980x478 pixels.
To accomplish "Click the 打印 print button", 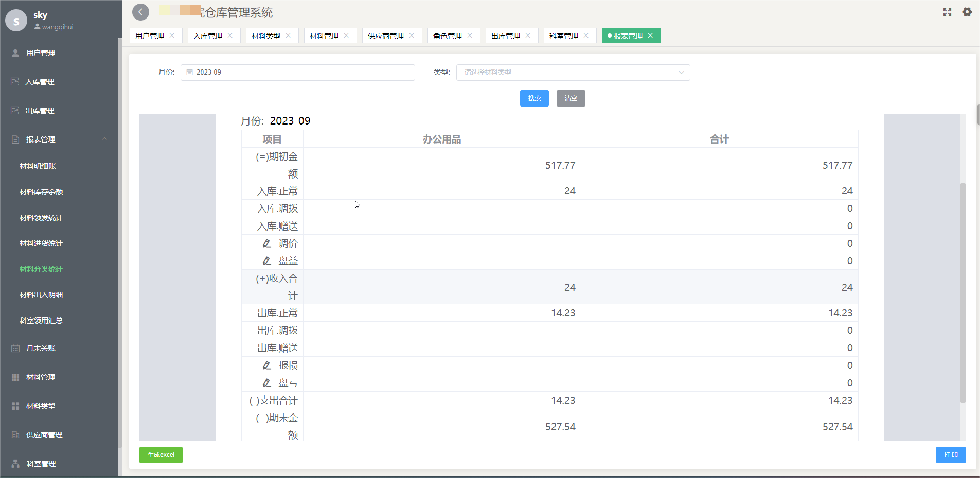I will pos(951,455).
